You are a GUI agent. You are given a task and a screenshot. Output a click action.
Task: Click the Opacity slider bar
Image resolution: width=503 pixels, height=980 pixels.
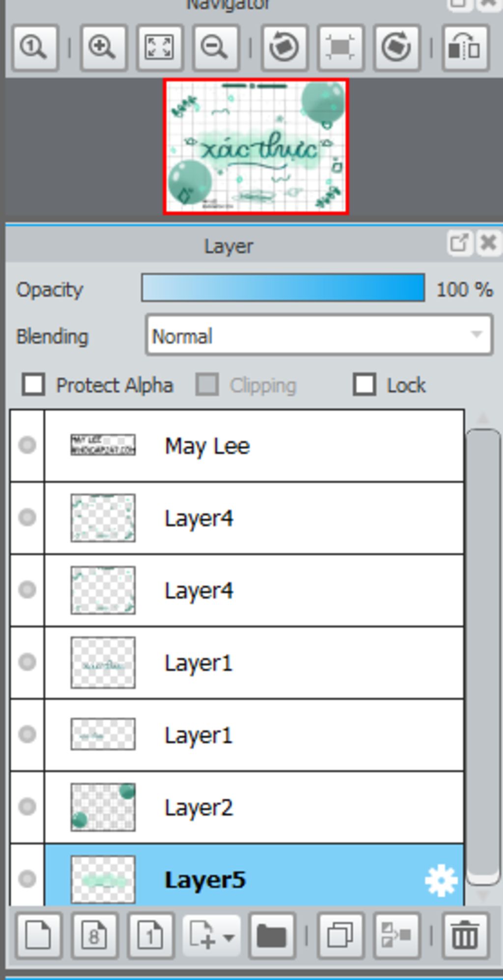point(283,288)
